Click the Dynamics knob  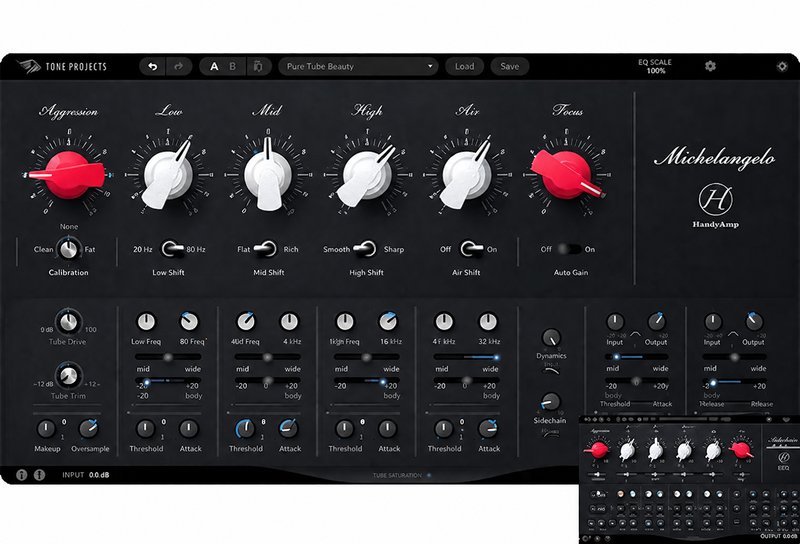(551, 338)
